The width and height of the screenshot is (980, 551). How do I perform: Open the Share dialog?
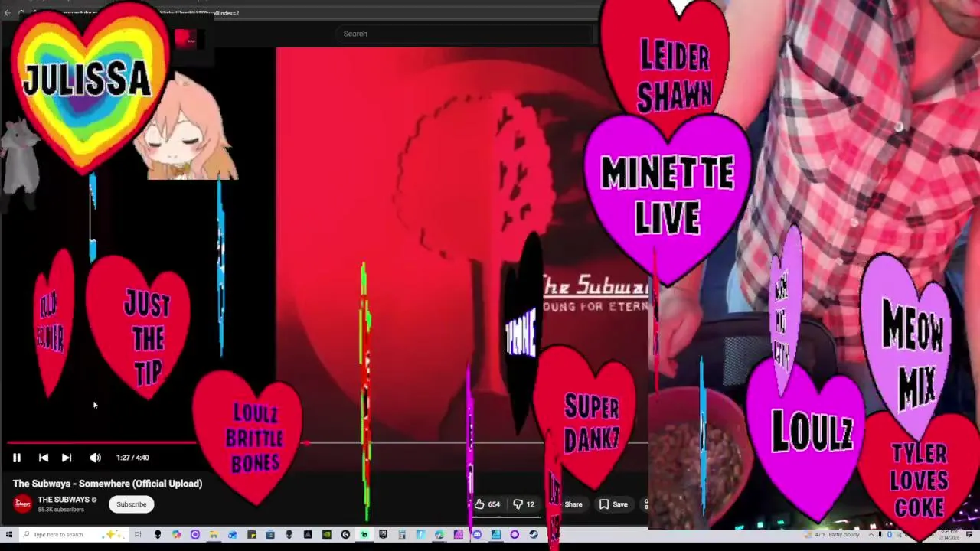pos(573,504)
